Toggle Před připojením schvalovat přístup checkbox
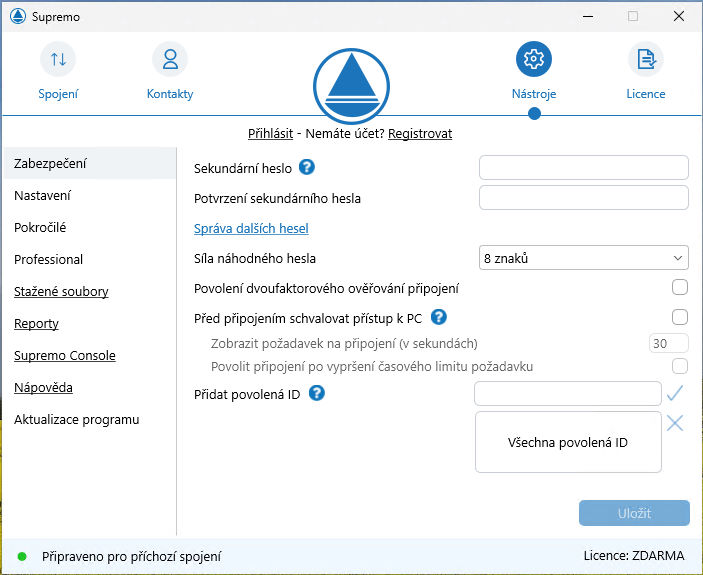 [680, 318]
